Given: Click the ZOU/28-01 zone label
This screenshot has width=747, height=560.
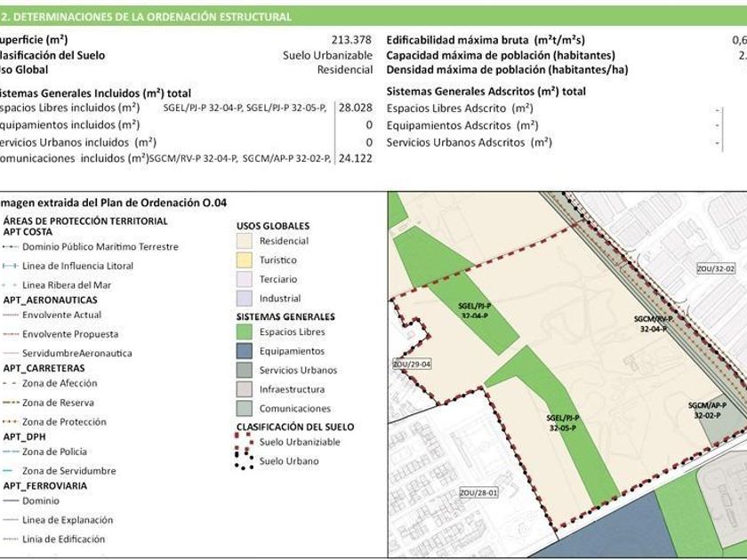Looking at the screenshot, I should pos(478,492).
